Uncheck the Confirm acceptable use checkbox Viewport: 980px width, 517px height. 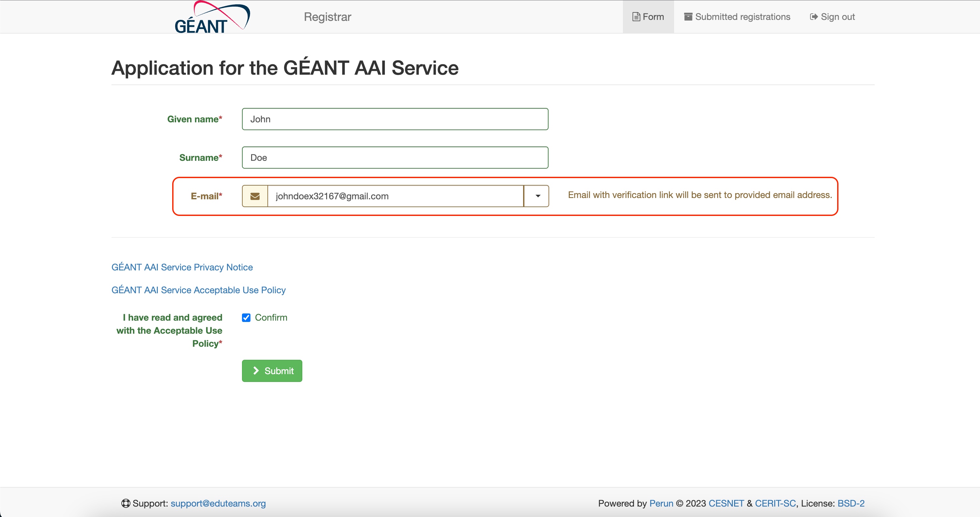coord(246,318)
